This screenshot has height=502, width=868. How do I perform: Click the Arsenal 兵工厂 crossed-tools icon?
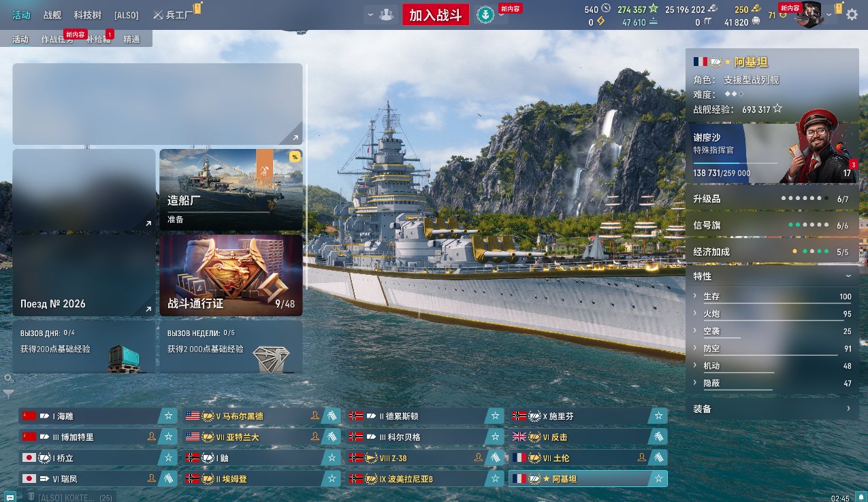159,14
